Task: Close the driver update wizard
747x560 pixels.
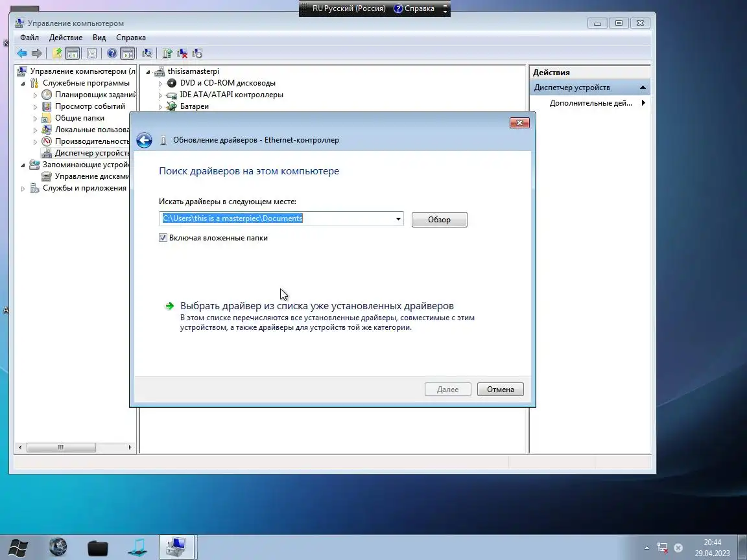Action: coord(519,123)
